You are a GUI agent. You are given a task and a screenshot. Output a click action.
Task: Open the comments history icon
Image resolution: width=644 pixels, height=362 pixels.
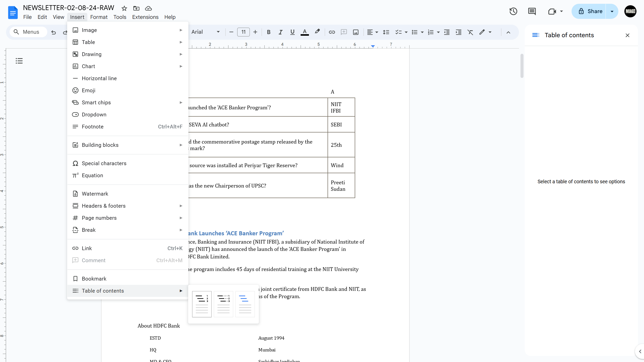pyautogui.click(x=532, y=11)
